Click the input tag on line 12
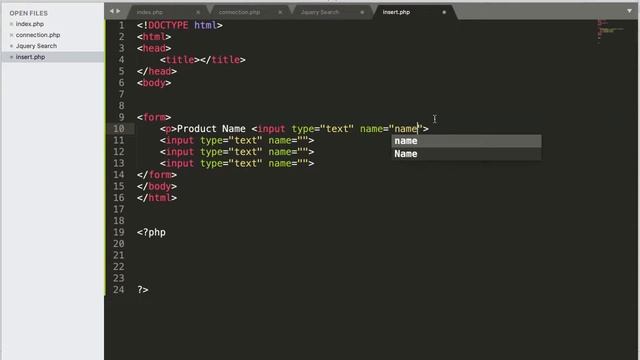The height and width of the screenshot is (360, 640). pyautogui.click(x=237, y=152)
